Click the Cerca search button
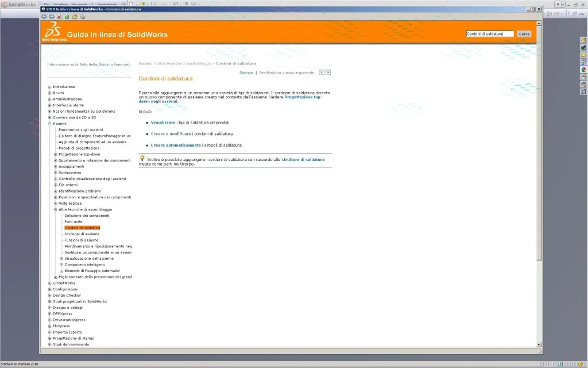The image size is (588, 368). (524, 34)
